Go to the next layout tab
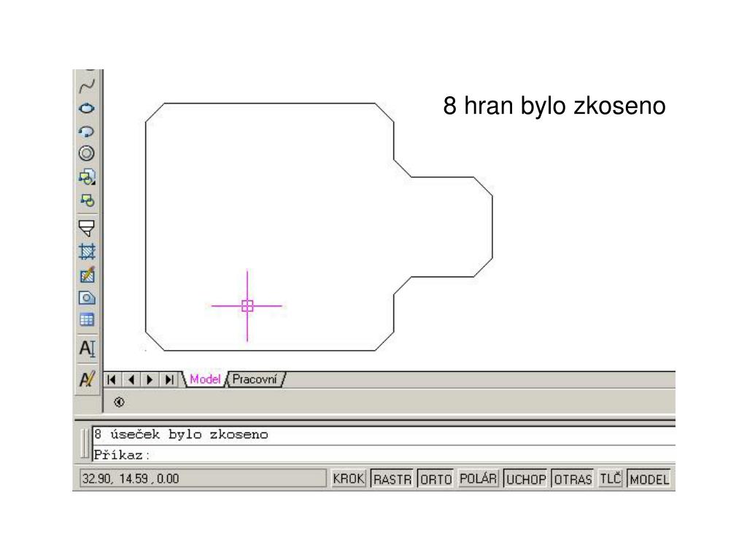 coord(150,379)
